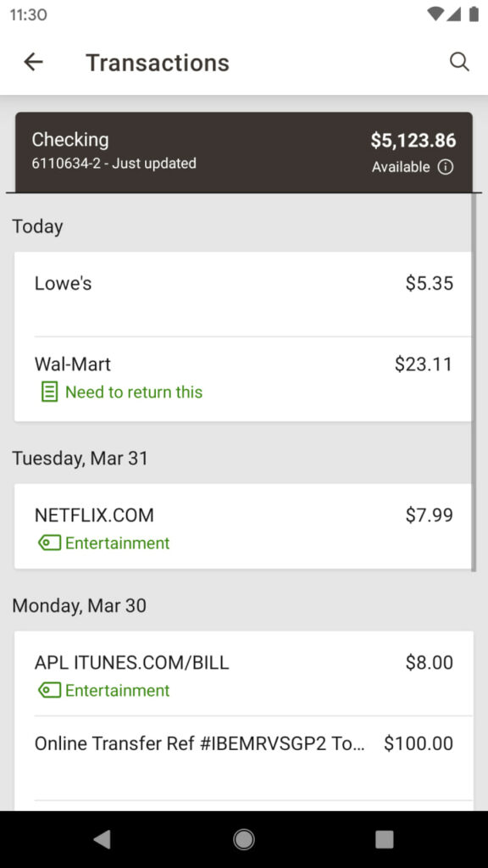Open the Wal-Mart transaction row
The image size is (488, 868).
(x=243, y=379)
